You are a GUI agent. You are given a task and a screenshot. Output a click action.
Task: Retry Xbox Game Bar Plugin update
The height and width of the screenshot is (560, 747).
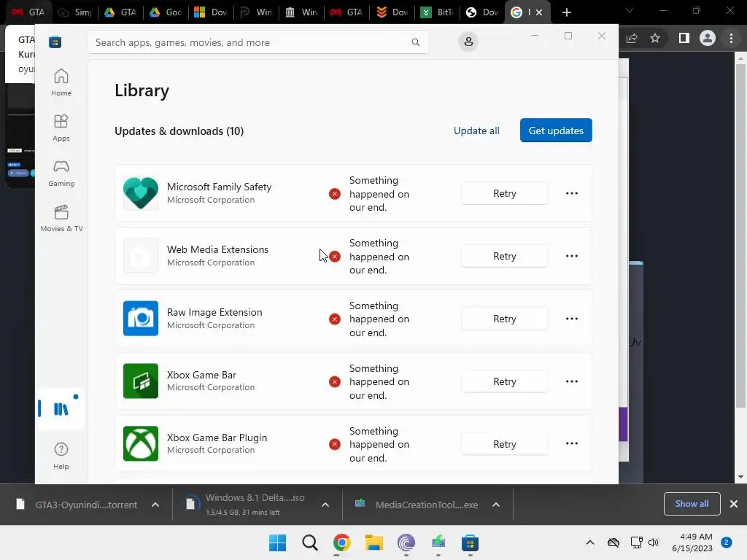coord(505,444)
